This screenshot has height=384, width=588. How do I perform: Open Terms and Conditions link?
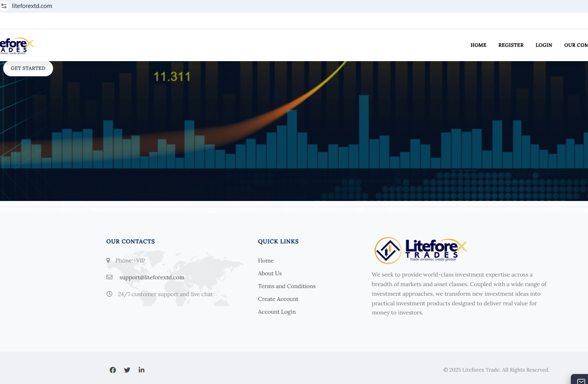coord(287,286)
